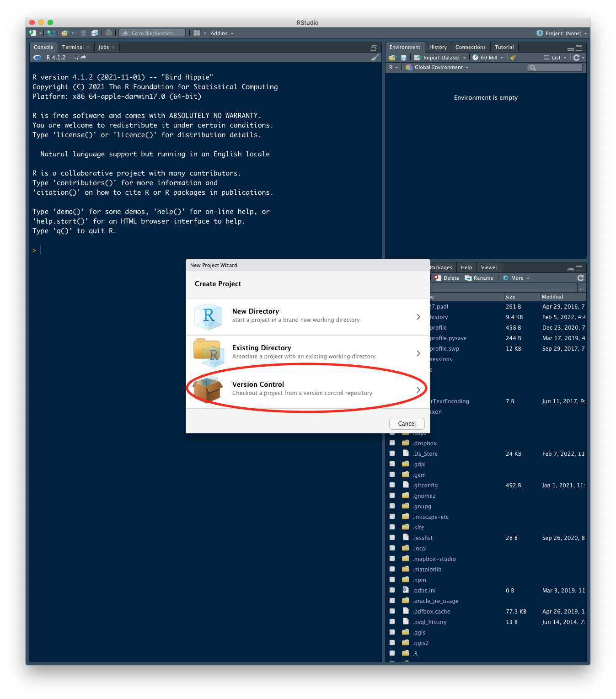Click the Refresh environment icon
The width and height of the screenshot is (616, 699).
click(x=576, y=58)
